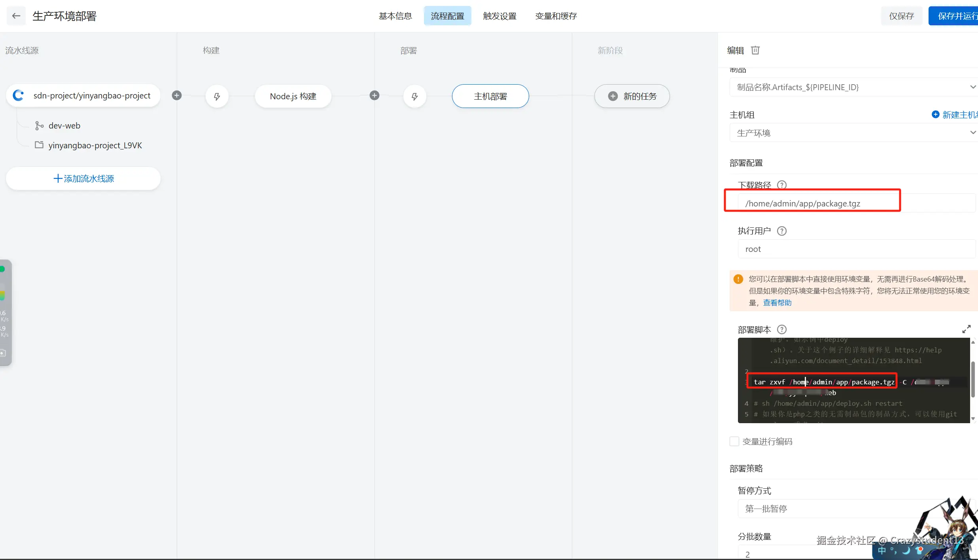
Task: Click the 添加流水线源 button
Action: click(83, 178)
